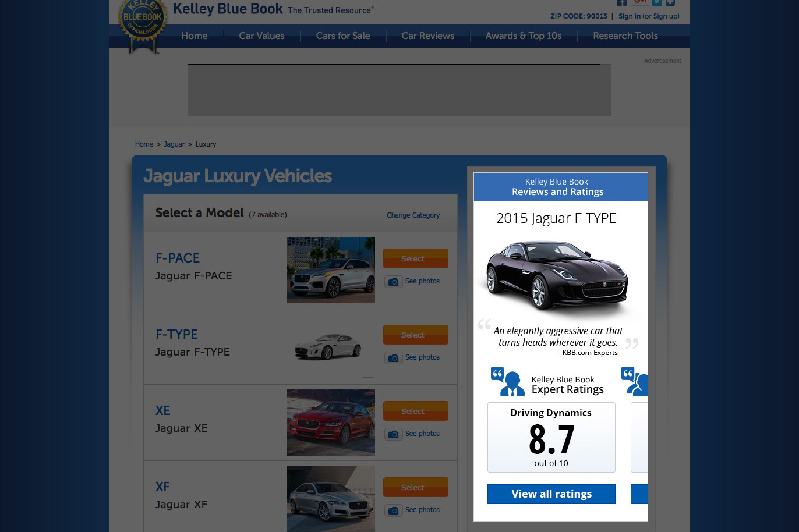Click See photos for the Jaguar XE
The height and width of the screenshot is (532, 799).
click(422, 434)
